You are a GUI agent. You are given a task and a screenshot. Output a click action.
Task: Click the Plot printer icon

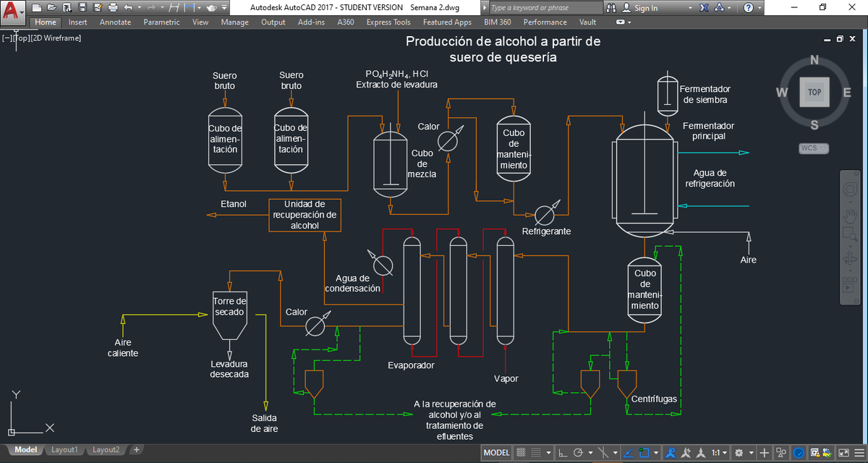tap(113, 7)
